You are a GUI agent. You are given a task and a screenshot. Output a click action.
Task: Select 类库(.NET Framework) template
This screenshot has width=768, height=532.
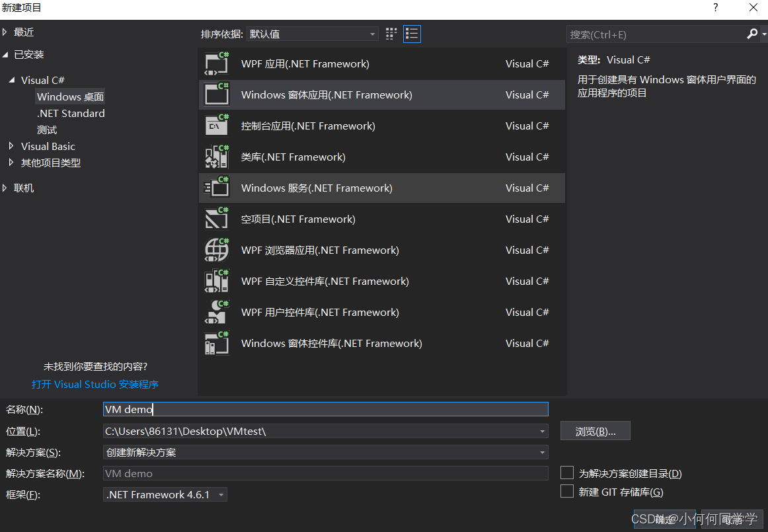382,157
